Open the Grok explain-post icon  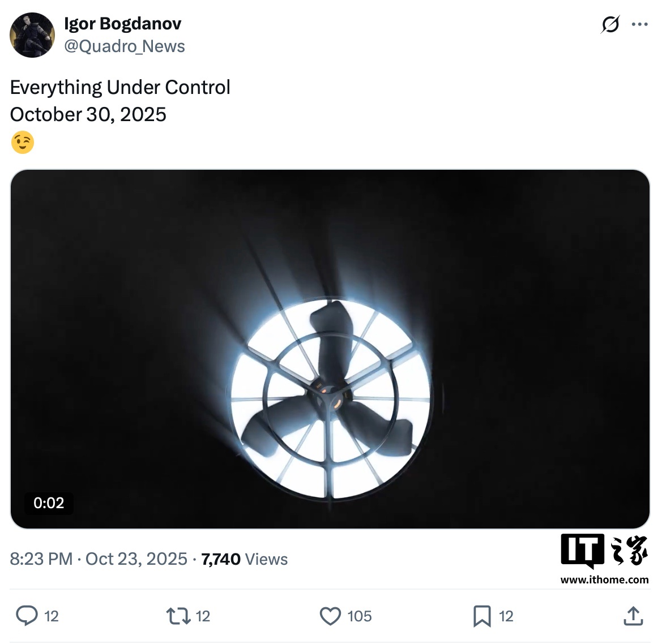point(610,24)
